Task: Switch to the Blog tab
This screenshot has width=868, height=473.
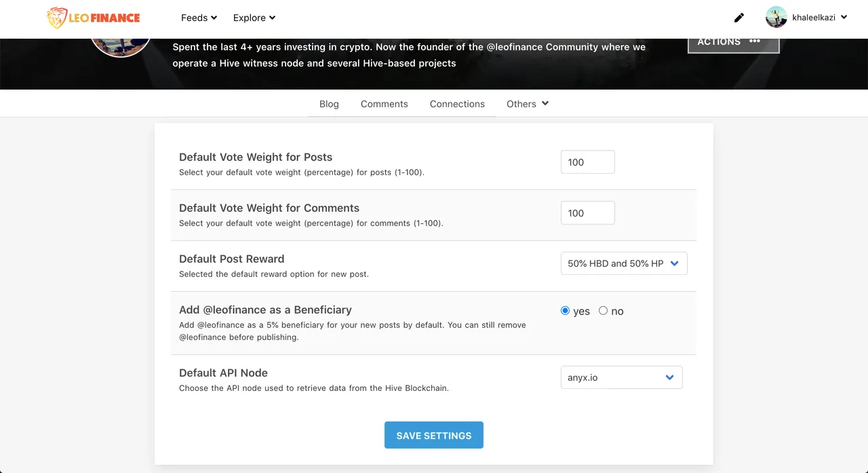Action: [x=329, y=104]
